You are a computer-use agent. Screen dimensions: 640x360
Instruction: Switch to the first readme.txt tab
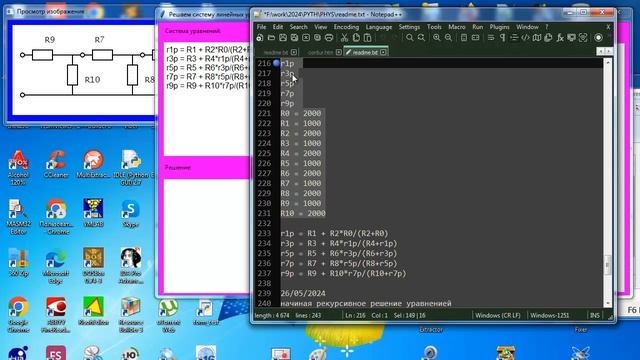(276, 52)
